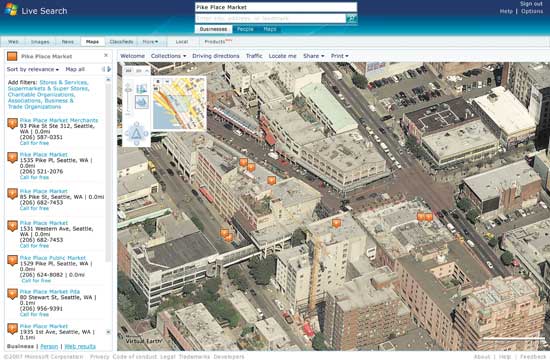Open Driving directions

pos(216,56)
